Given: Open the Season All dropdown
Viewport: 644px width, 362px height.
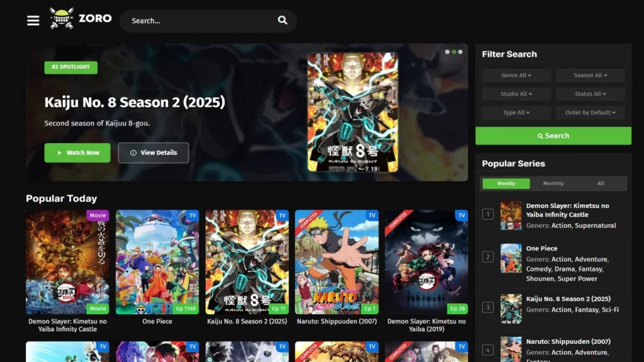Looking at the screenshot, I should click(590, 75).
